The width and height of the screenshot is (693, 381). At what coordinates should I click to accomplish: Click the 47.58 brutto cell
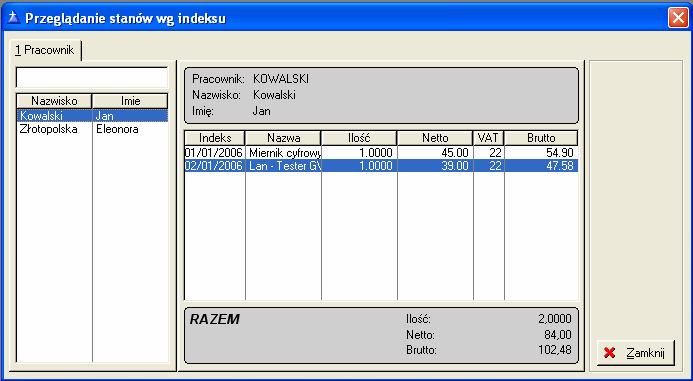[x=560, y=166]
